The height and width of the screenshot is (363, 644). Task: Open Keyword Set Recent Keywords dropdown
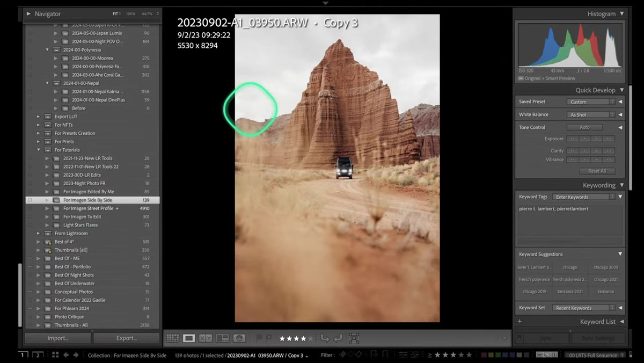click(584, 308)
